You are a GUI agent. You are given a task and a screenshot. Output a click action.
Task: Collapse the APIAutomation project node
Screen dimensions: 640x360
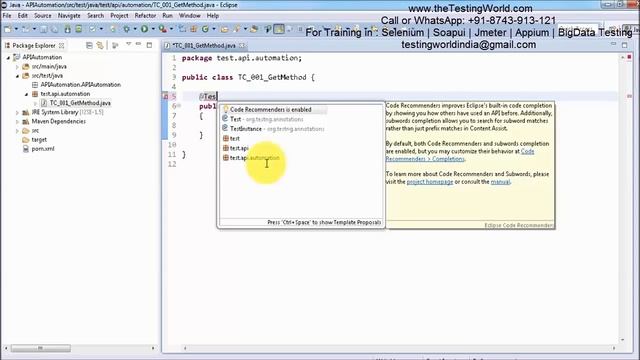click(8, 58)
